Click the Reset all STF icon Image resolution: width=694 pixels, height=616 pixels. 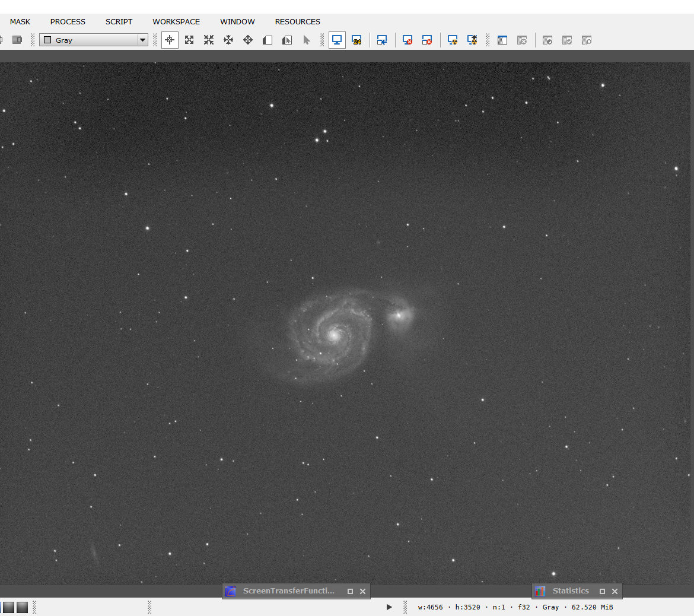[427, 40]
